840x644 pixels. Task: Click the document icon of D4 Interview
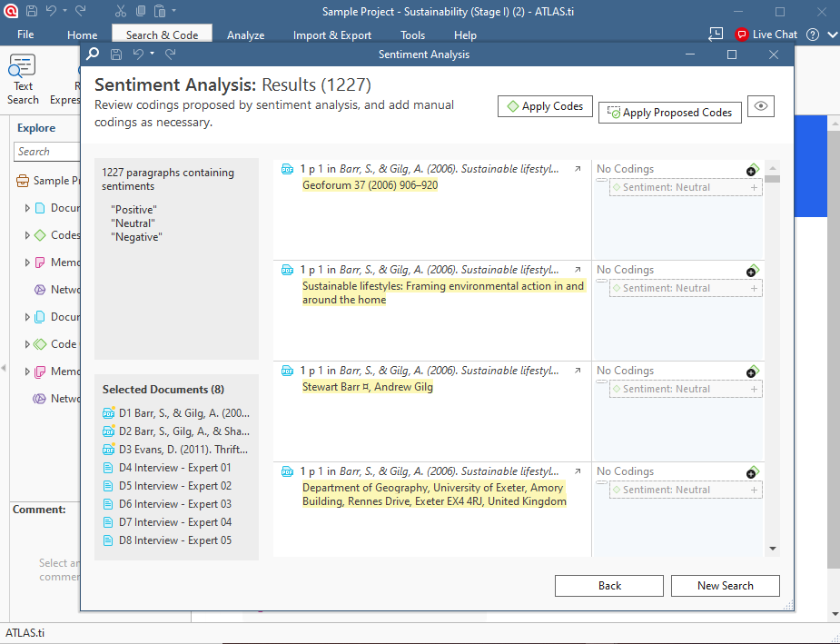[108, 468]
